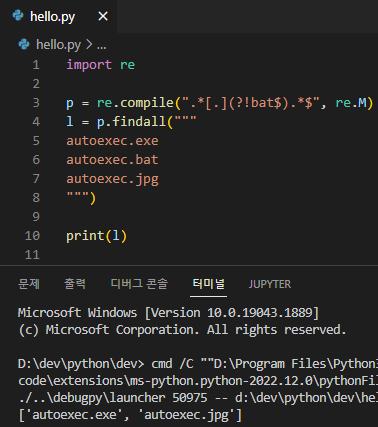Click autoexec.exe text in editor line 5
The image size is (378, 427).
[x=112, y=141]
